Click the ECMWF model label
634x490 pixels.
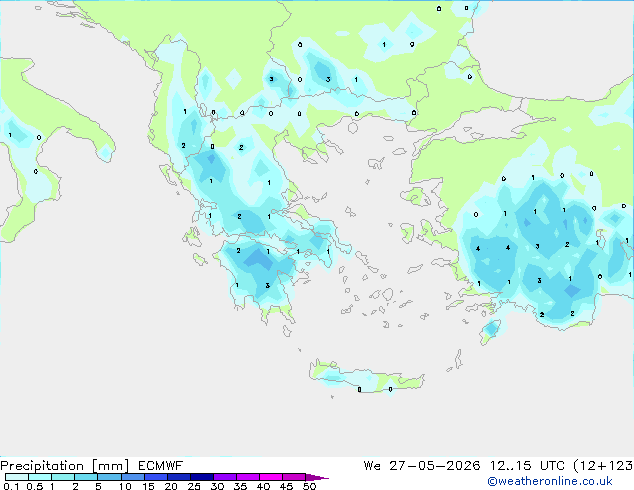pos(161,466)
